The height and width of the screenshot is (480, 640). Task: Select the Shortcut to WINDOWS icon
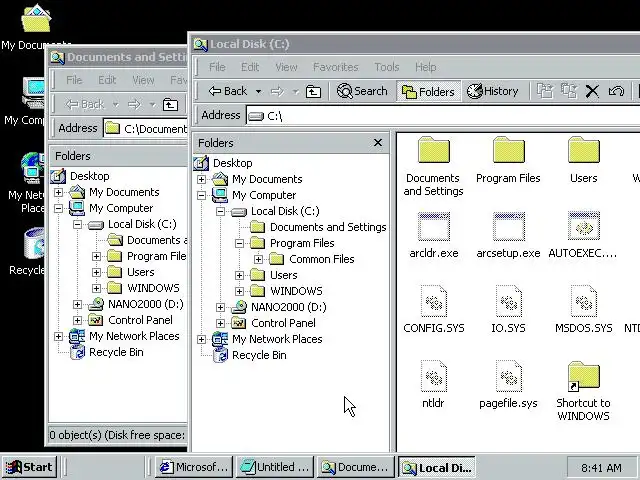[583, 376]
